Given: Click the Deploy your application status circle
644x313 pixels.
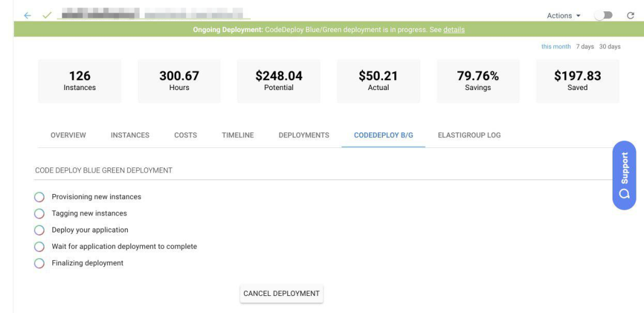Looking at the screenshot, I should tap(40, 230).
